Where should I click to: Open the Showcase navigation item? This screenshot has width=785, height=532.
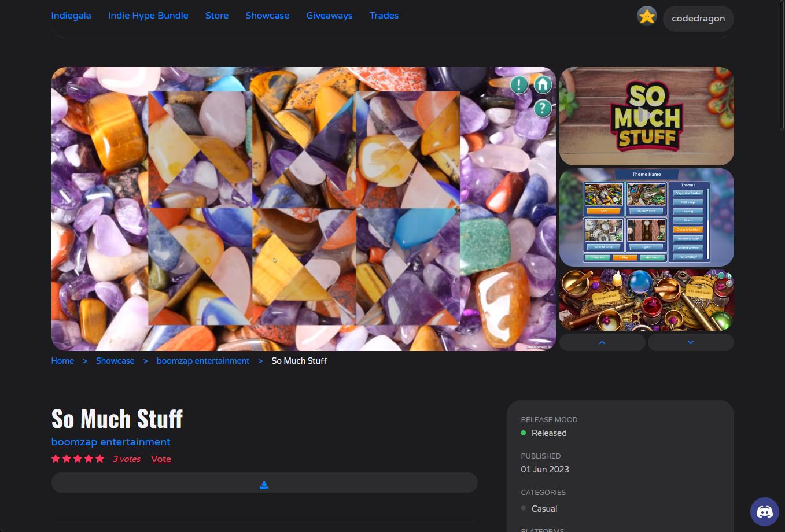(x=267, y=16)
